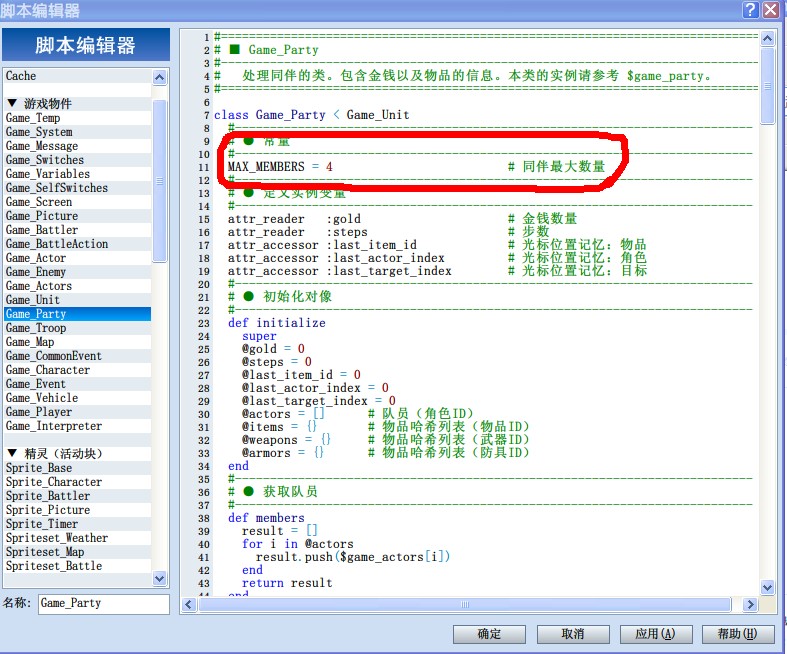Select the Game_CommonEvent script
Screen dimensions: 787x654
(x=77, y=356)
